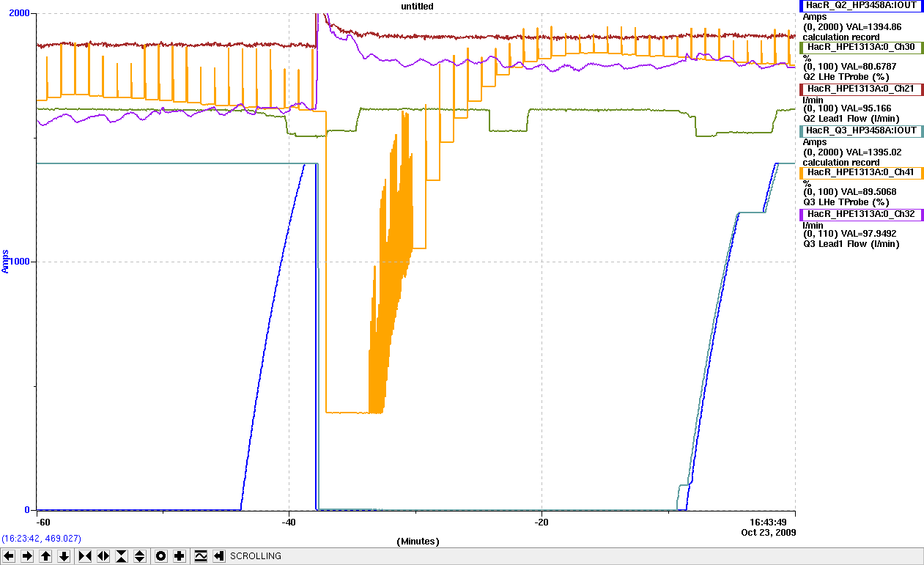The width and height of the screenshot is (924, 565).
Task: Click the Amps y-axis label
Action: (x=6, y=262)
